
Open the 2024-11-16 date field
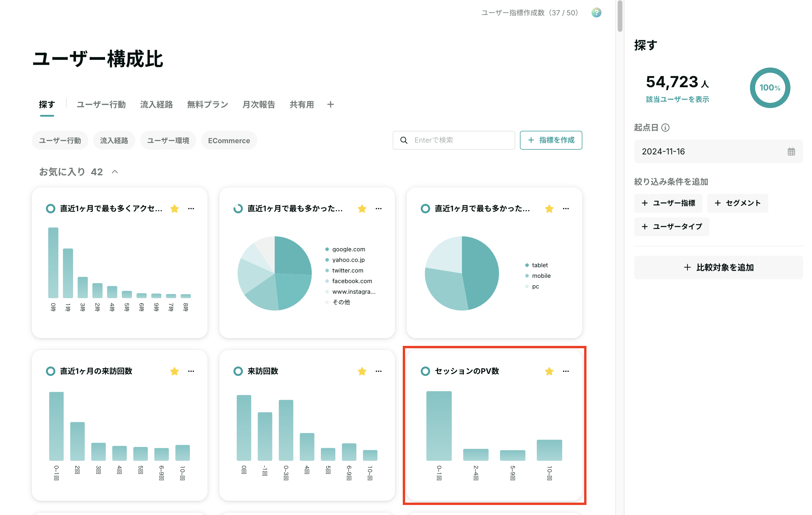[719, 151]
